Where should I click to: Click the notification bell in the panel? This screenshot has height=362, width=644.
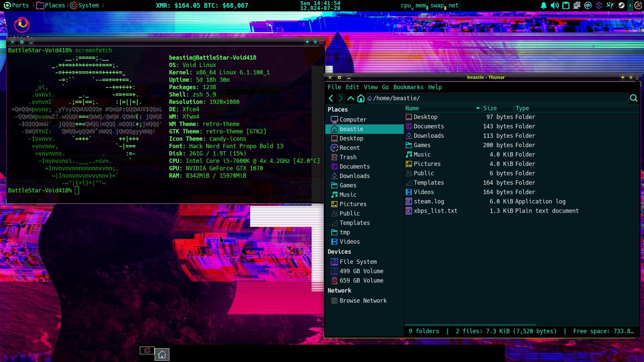[544, 5]
